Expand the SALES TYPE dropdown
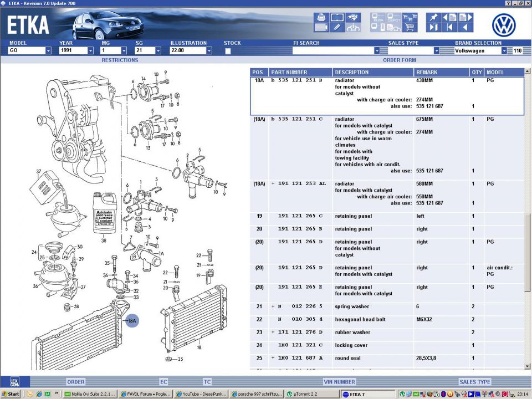 pyautogui.click(x=436, y=50)
